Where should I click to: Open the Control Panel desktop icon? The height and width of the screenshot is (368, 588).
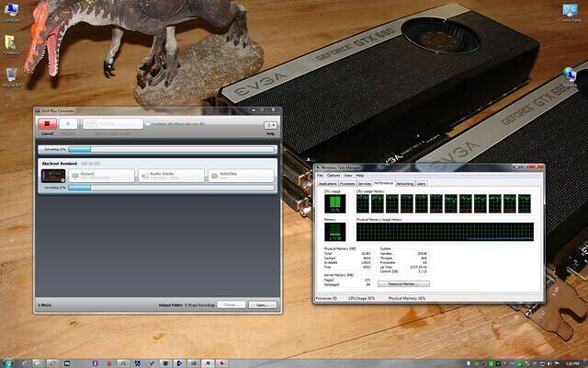(570, 13)
